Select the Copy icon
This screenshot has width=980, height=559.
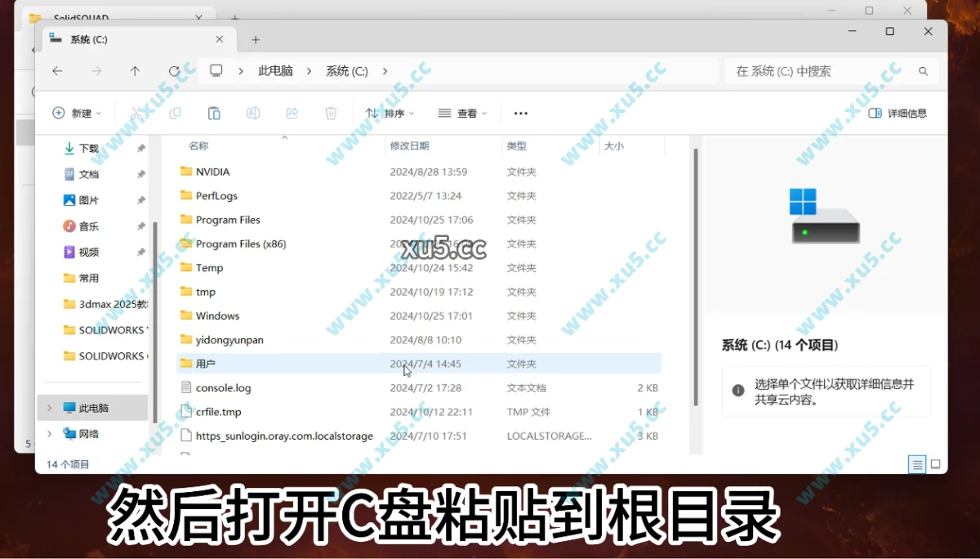click(x=175, y=113)
